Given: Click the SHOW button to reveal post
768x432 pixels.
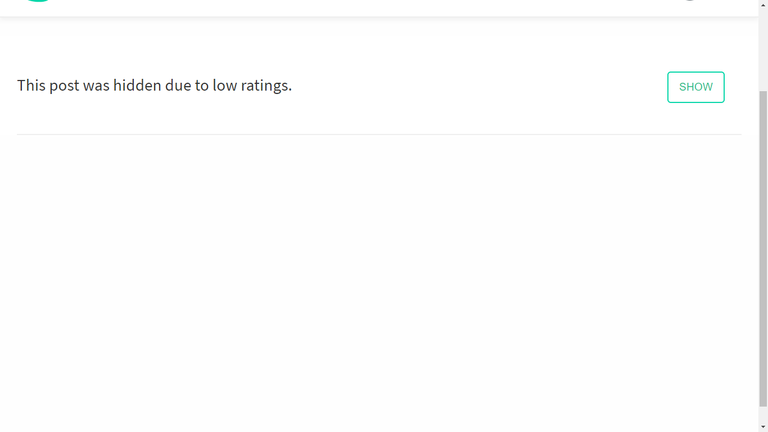Looking at the screenshot, I should click(696, 87).
